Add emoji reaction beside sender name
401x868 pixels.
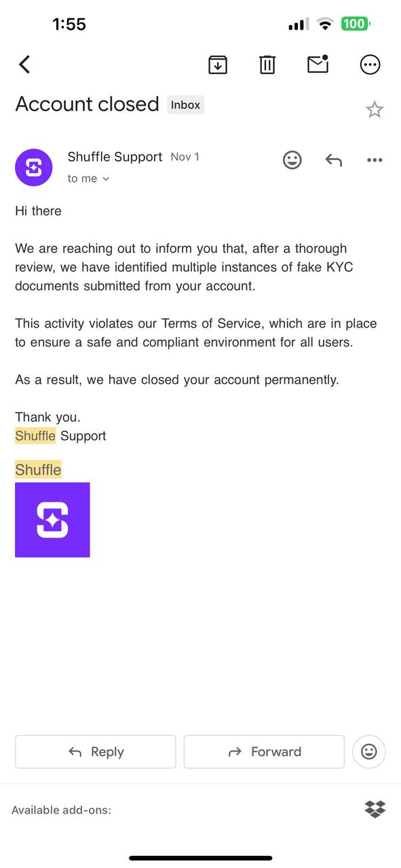click(x=292, y=160)
